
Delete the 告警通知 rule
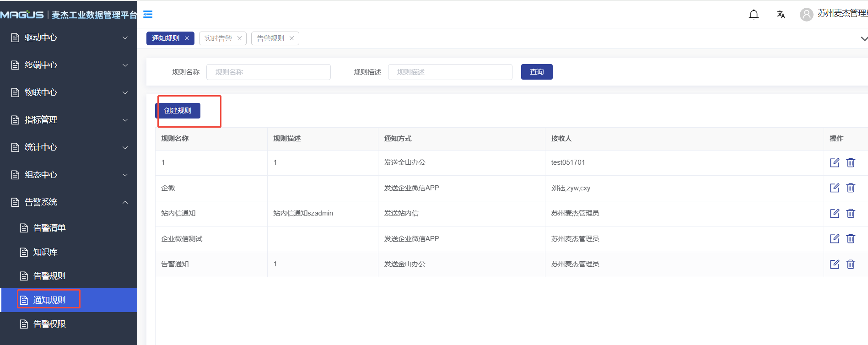coord(851,264)
